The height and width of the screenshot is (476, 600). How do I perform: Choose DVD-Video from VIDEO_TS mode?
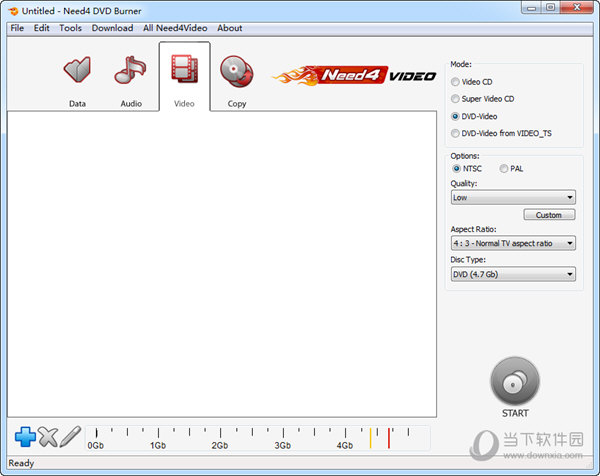pos(455,133)
